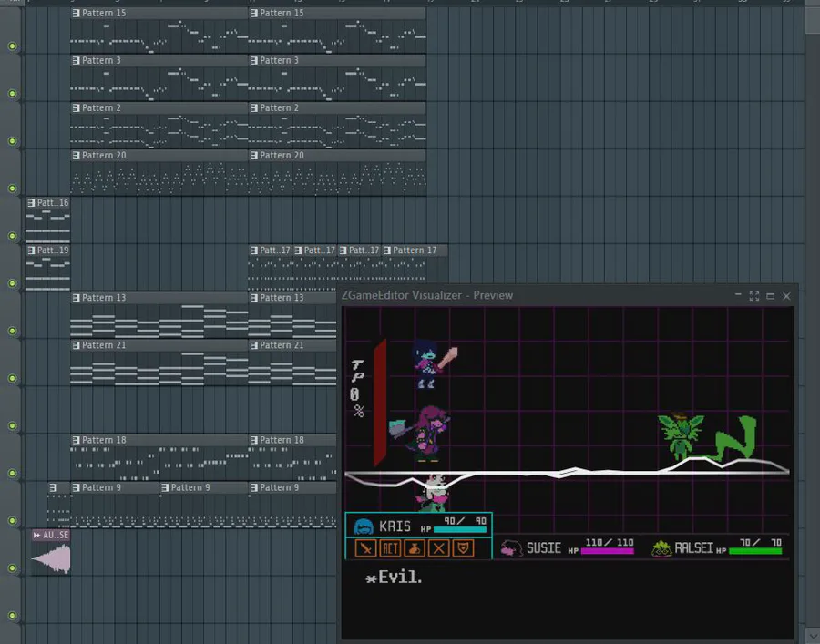Open the clip menu of the first Pattern 15 clip
This screenshot has width=820, height=644.
tap(76, 13)
